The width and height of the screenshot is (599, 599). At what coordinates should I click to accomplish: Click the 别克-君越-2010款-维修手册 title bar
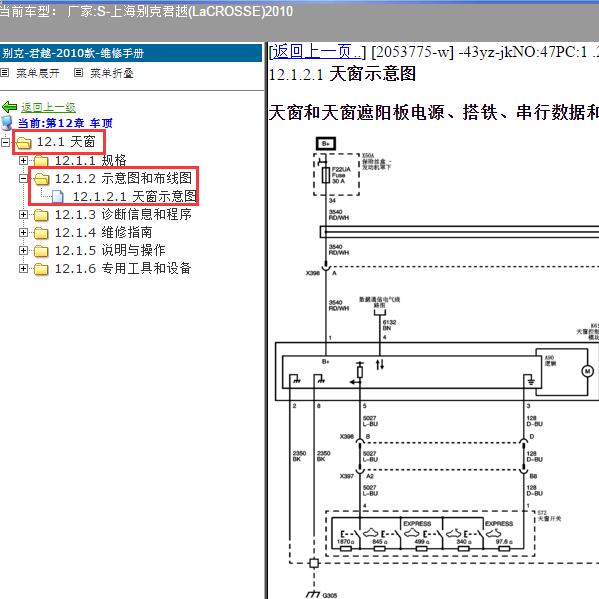pos(131,53)
